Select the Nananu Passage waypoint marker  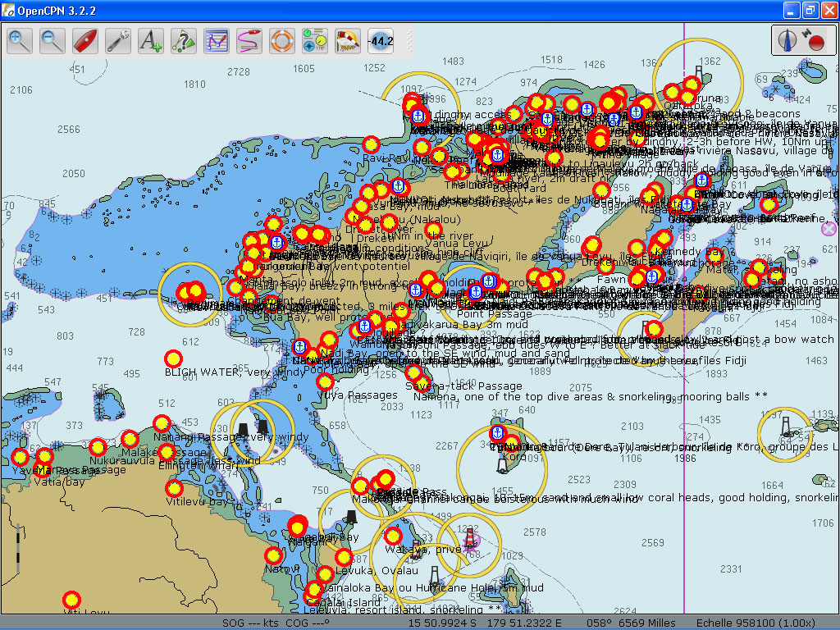pyautogui.click(x=162, y=424)
